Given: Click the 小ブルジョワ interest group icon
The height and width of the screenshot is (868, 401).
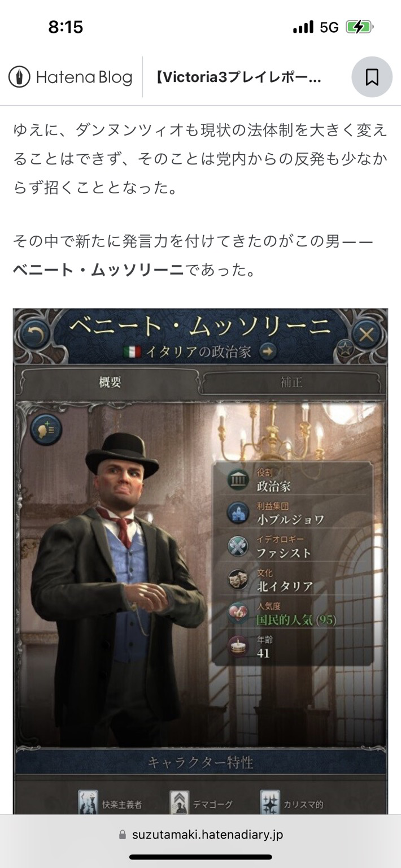Looking at the screenshot, I should point(238,513).
